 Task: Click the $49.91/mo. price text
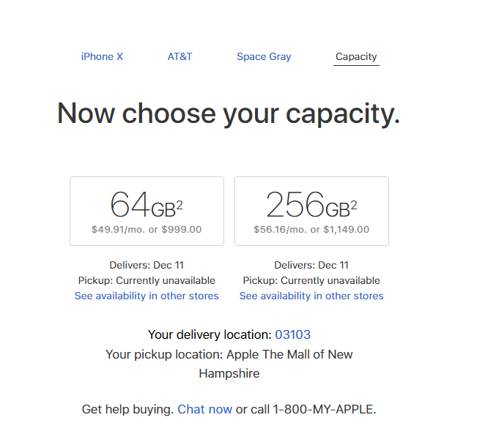[118, 230]
